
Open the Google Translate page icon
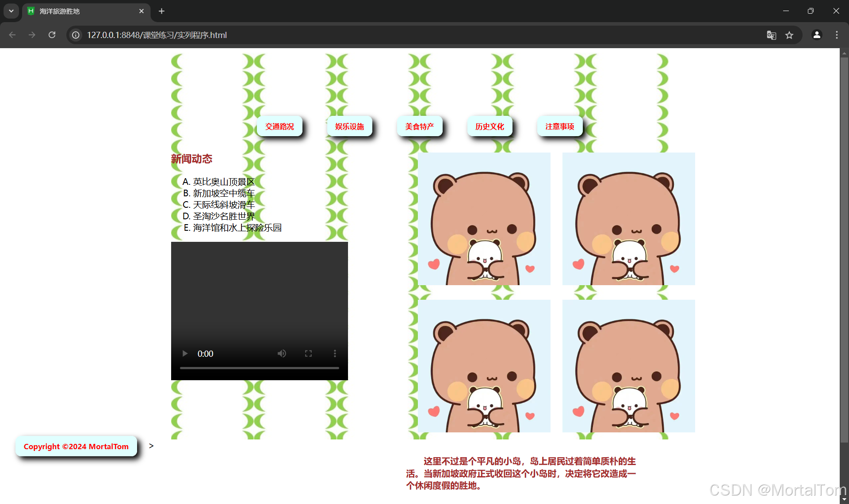pyautogui.click(x=771, y=35)
